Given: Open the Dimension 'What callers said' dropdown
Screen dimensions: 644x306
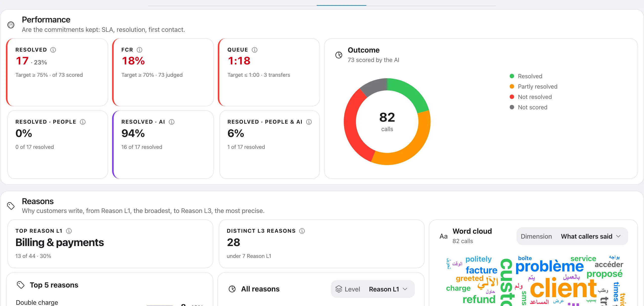Looking at the screenshot, I should 572,236.
